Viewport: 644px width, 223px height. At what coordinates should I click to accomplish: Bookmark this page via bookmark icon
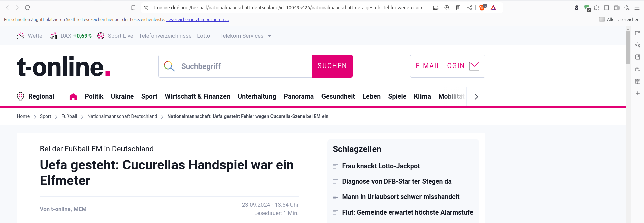click(133, 8)
